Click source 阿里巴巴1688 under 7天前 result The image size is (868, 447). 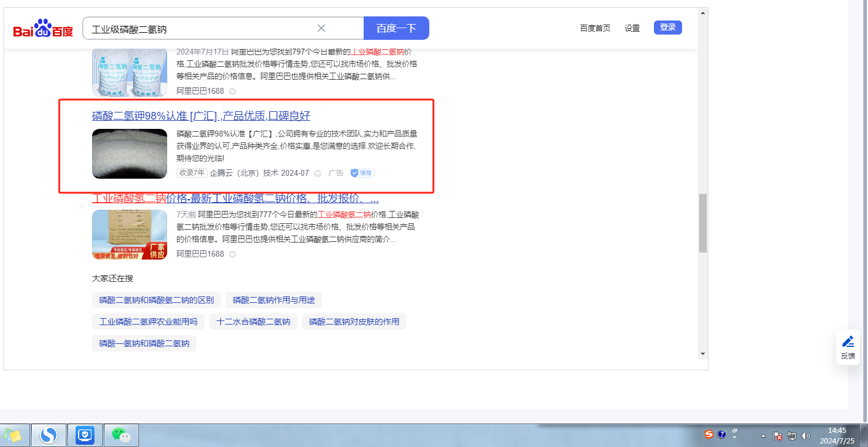click(201, 254)
